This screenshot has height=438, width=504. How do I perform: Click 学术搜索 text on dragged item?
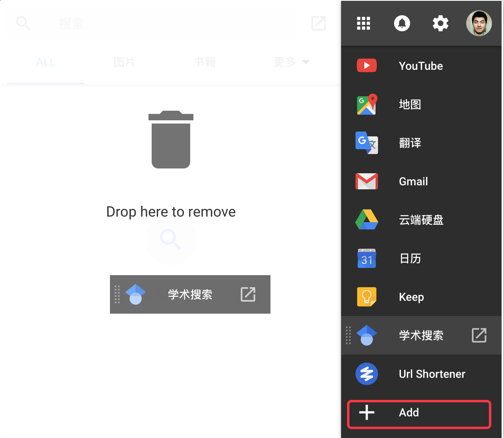click(190, 294)
